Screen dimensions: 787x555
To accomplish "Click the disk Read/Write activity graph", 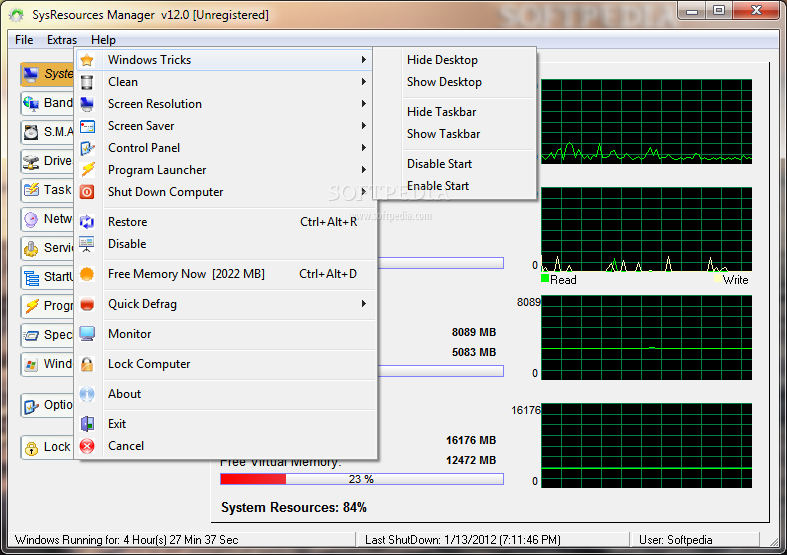I will pos(646,229).
